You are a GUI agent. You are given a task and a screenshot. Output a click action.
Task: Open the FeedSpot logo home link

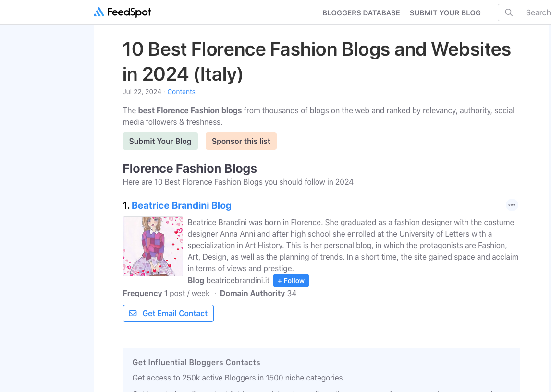click(x=122, y=12)
